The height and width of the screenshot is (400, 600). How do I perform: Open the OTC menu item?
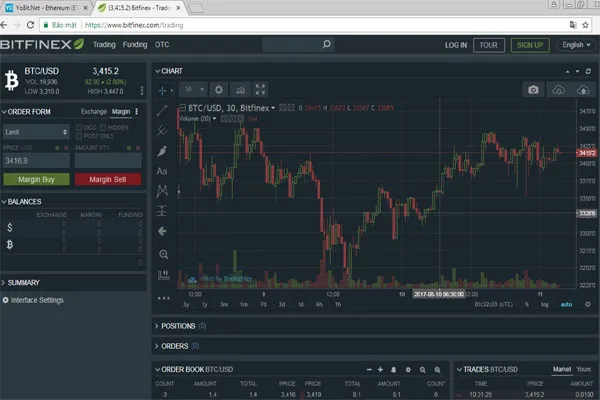coord(162,45)
